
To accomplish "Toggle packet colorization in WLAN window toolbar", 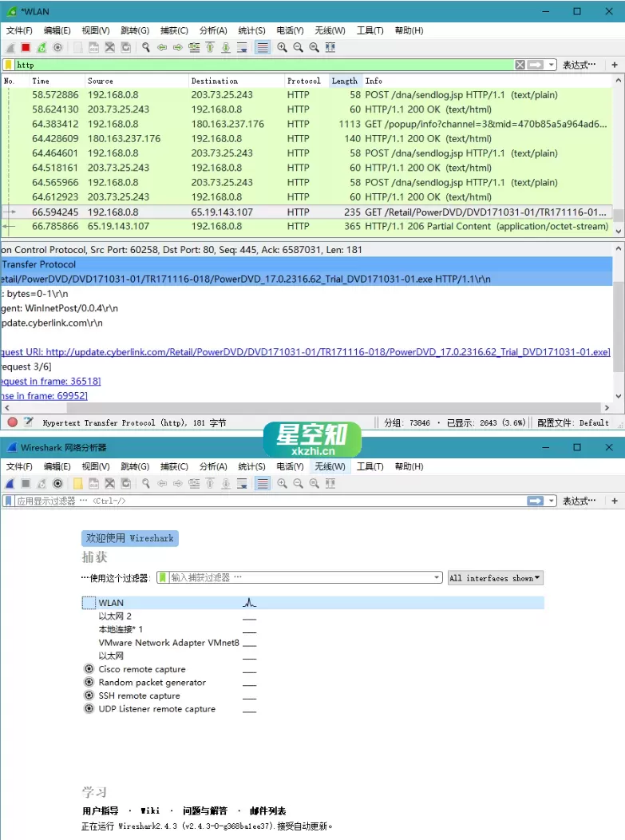I will point(263,48).
